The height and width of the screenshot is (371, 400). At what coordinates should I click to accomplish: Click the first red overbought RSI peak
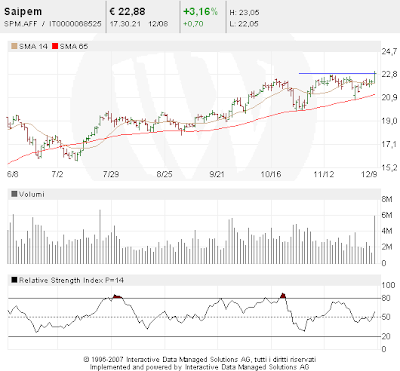[117, 296]
